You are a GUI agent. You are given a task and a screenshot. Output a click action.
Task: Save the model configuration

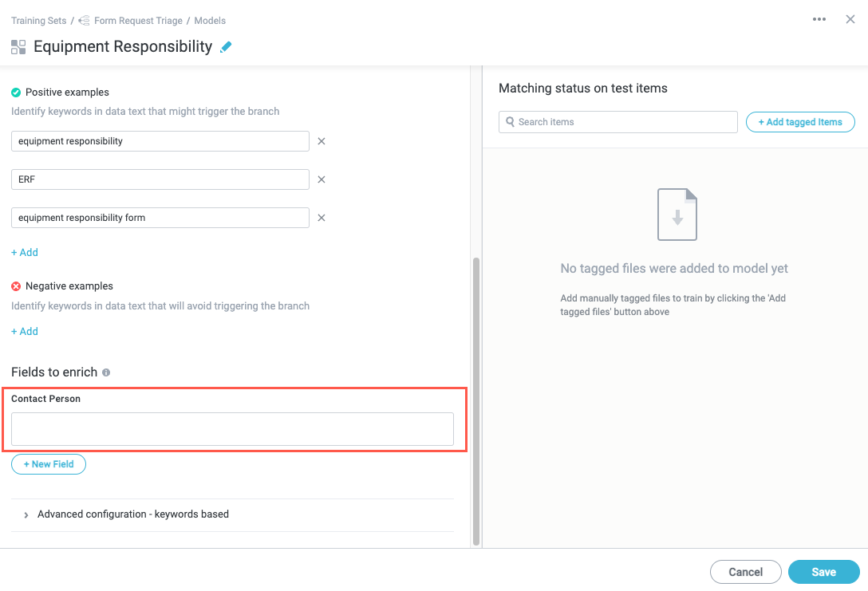tap(823, 572)
